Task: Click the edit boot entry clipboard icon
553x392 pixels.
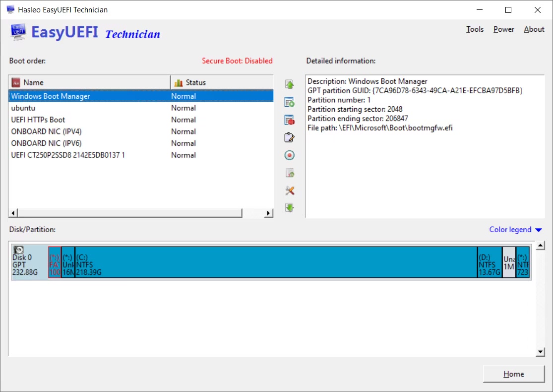Action: [290, 137]
